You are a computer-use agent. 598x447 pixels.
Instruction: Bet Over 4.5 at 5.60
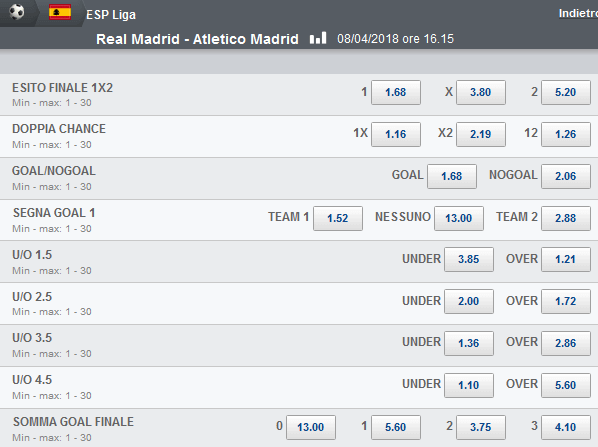click(566, 385)
